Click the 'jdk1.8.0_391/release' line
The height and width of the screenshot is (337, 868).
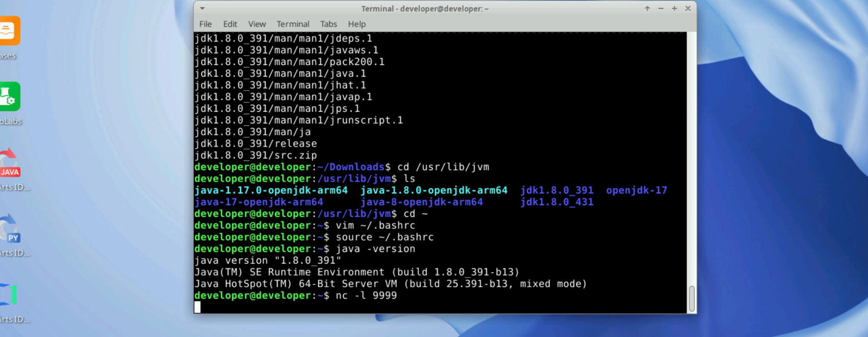pyautogui.click(x=256, y=144)
